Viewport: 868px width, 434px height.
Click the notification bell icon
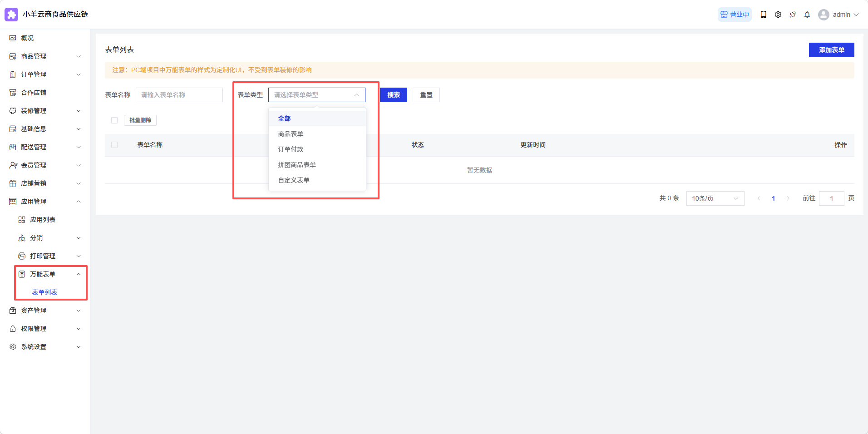pyautogui.click(x=807, y=15)
